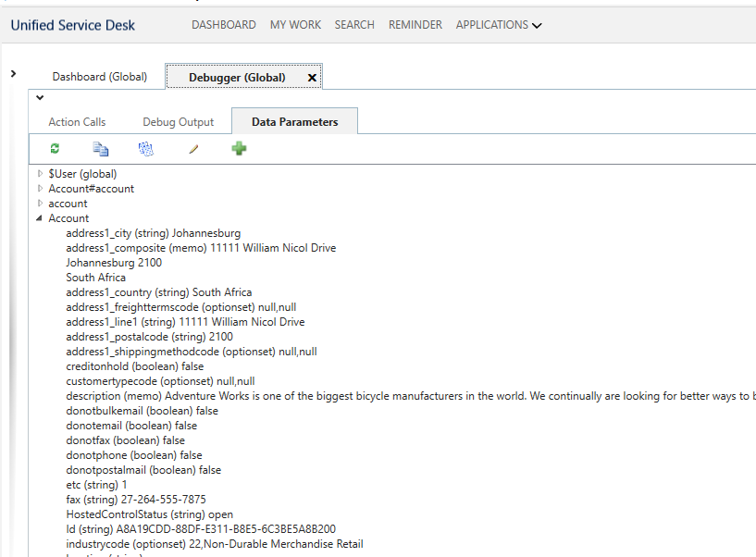Switch to the Action Calls tab

(x=77, y=121)
